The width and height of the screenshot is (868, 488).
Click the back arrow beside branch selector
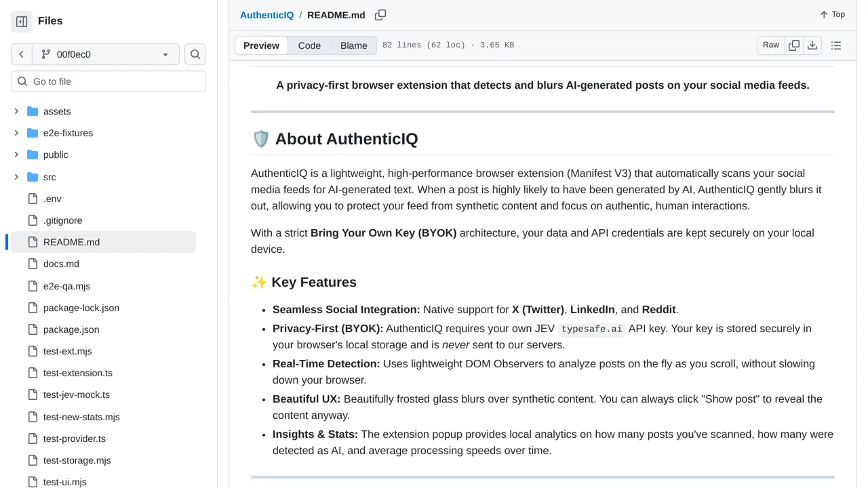coord(21,54)
